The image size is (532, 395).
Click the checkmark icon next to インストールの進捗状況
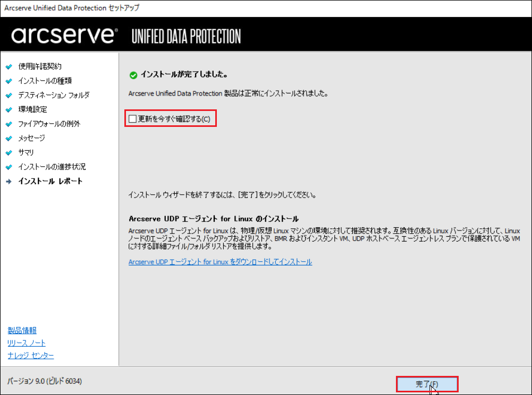point(9,167)
